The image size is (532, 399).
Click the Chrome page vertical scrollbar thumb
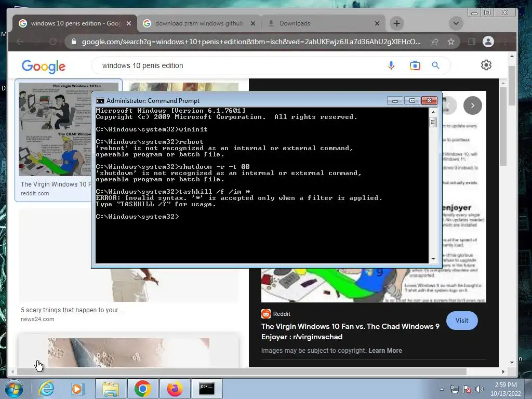[512, 86]
